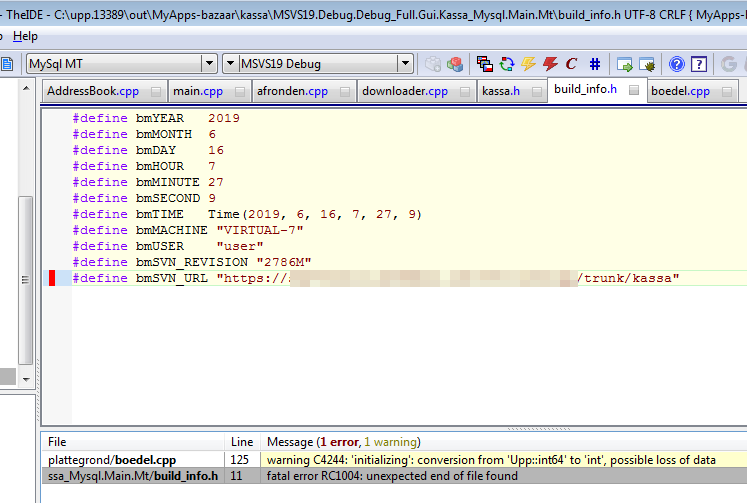The image size is (747, 503).
Task: Select the boedel.cpp C4244 warning row
Action: point(394,460)
